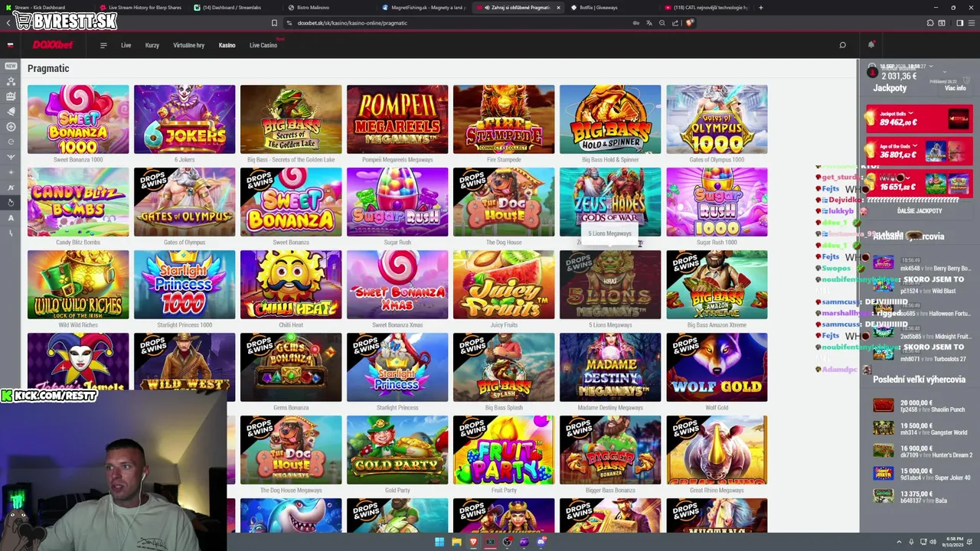Open the Fruit Party game thumbnail
The height and width of the screenshot is (551, 980).
tap(504, 450)
